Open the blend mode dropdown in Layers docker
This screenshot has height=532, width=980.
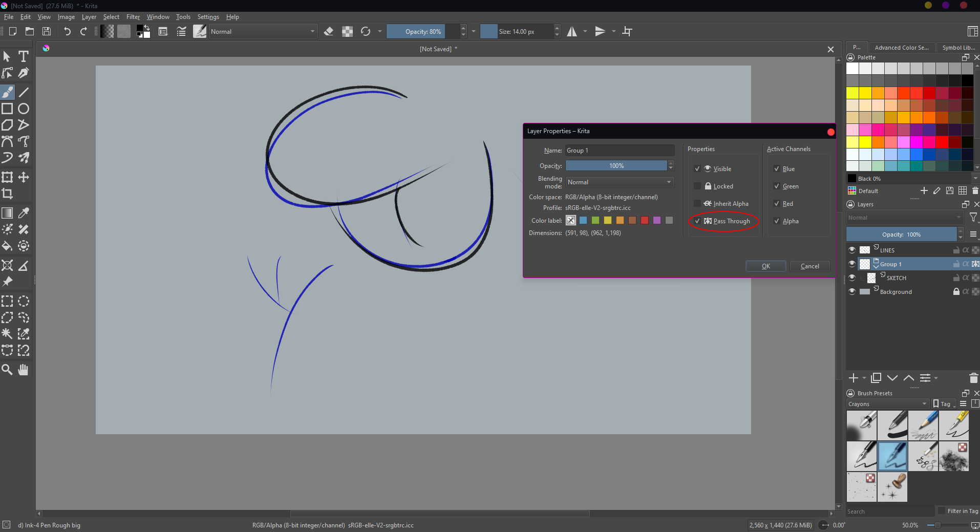click(x=904, y=217)
